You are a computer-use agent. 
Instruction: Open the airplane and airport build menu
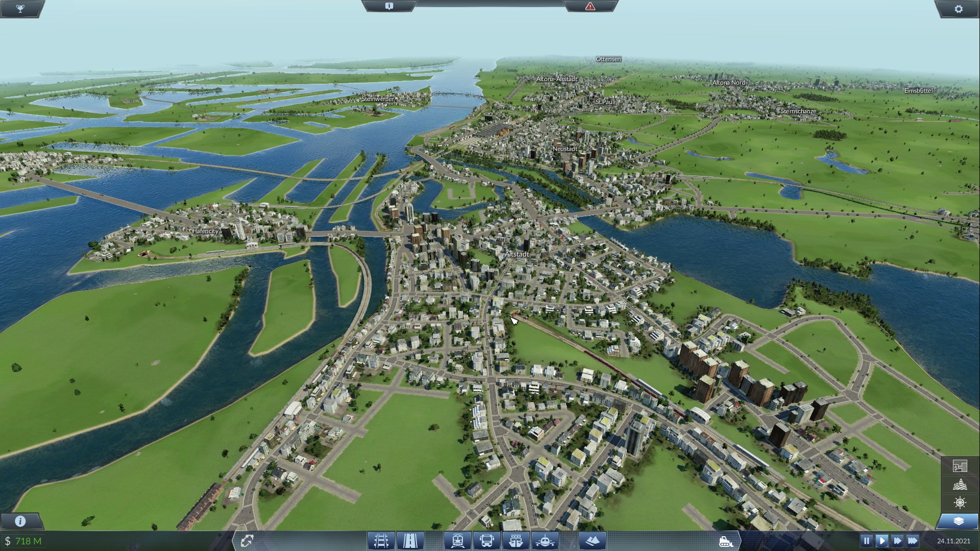(545, 540)
